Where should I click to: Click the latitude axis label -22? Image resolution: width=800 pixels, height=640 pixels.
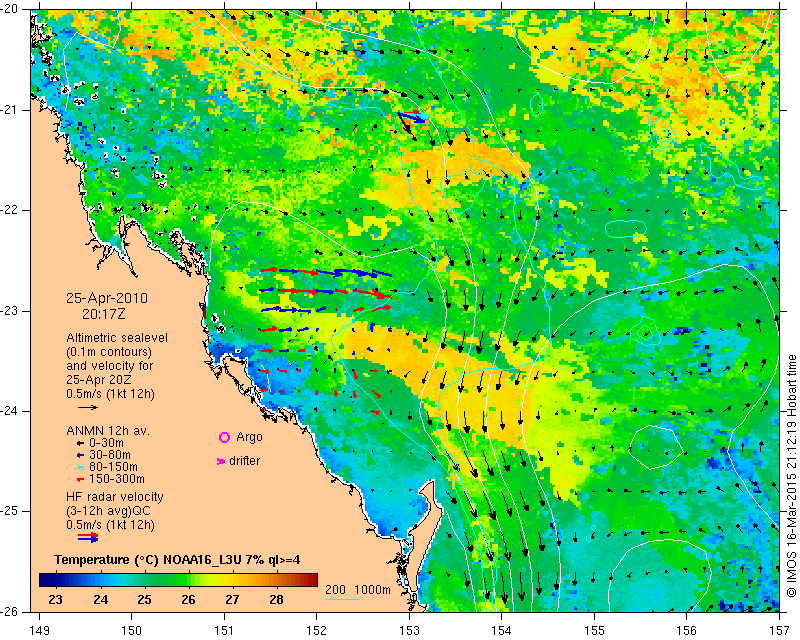click(9, 210)
